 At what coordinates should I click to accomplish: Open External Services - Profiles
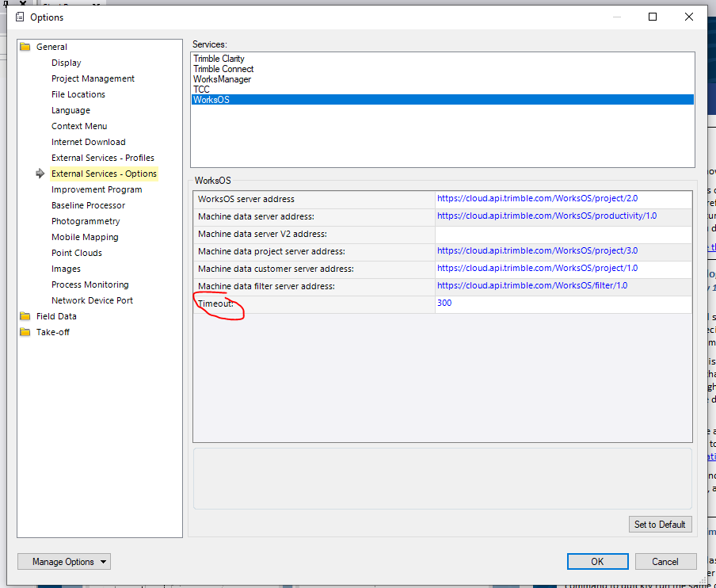103,158
